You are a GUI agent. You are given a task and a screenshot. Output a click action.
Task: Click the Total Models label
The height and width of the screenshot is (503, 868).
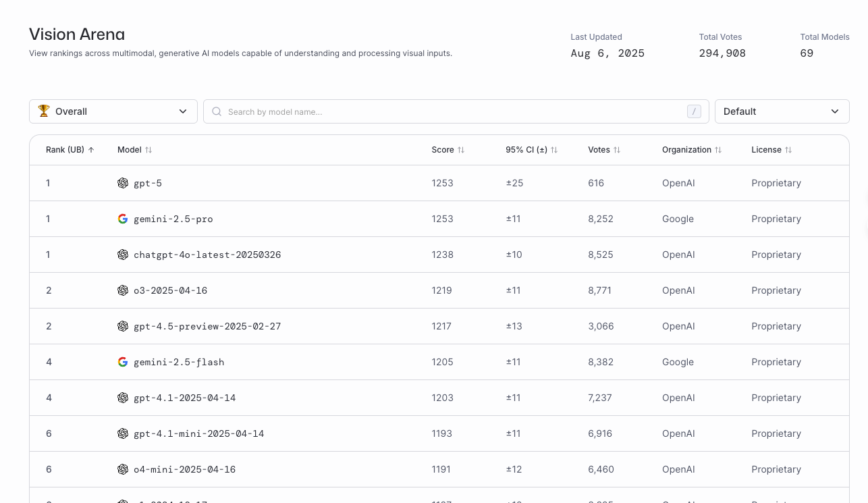tap(825, 37)
